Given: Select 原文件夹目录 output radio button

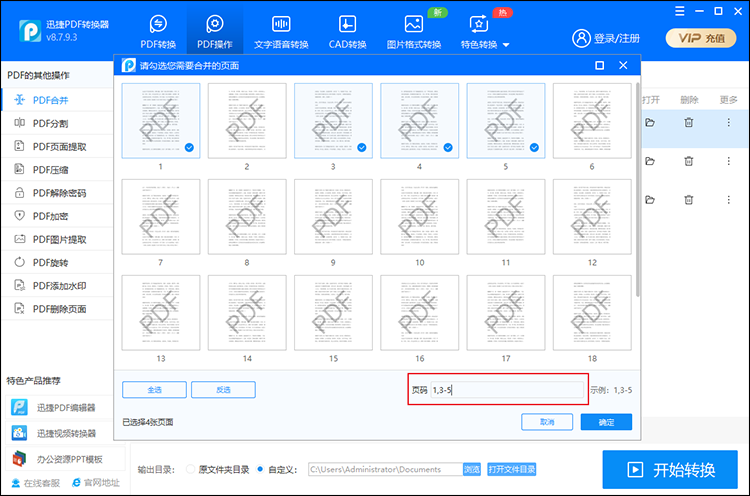Looking at the screenshot, I should click(190, 469).
